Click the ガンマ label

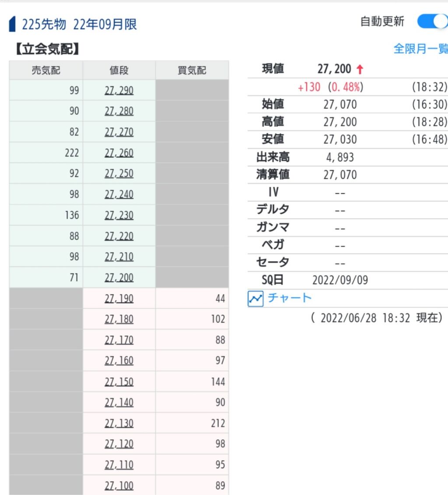[273, 227]
